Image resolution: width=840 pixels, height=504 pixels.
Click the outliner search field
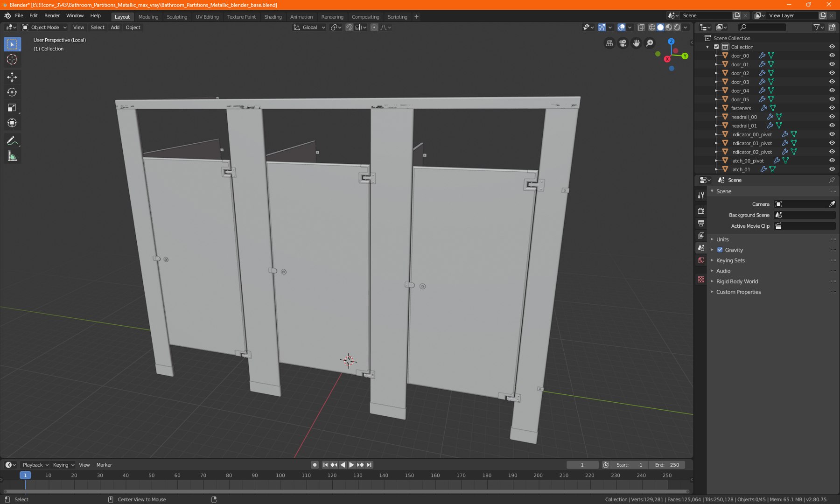(762, 28)
